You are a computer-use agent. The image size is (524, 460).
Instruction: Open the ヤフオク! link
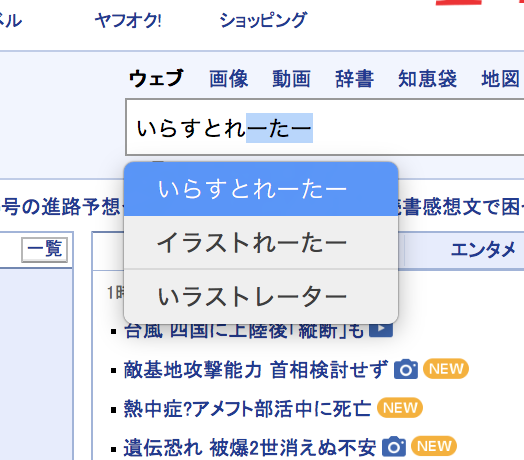click(x=128, y=21)
